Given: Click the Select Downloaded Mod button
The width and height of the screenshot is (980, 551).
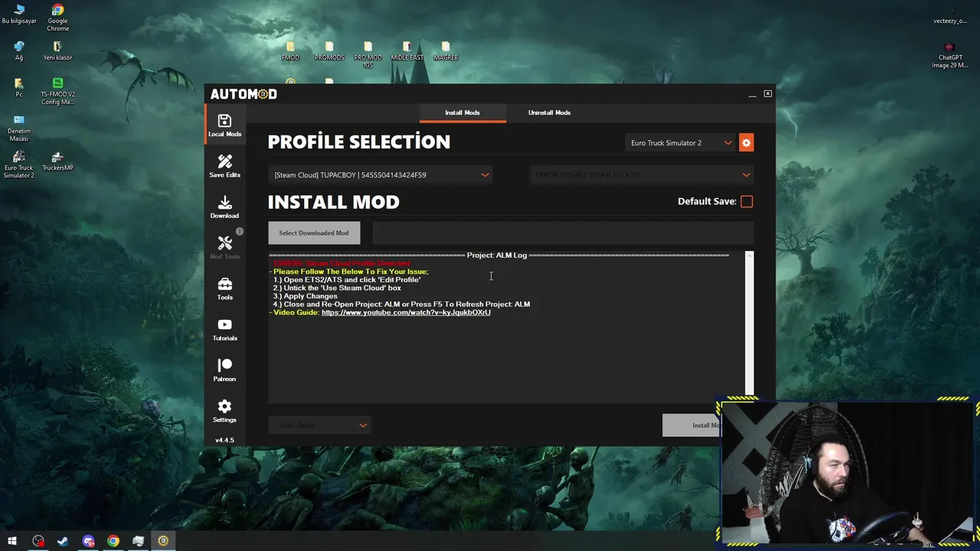Looking at the screenshot, I should click(314, 233).
